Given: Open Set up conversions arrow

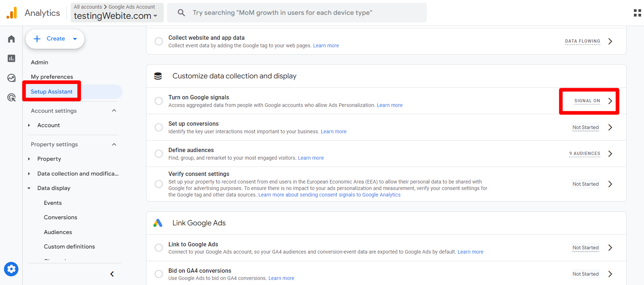Looking at the screenshot, I should coord(610,127).
